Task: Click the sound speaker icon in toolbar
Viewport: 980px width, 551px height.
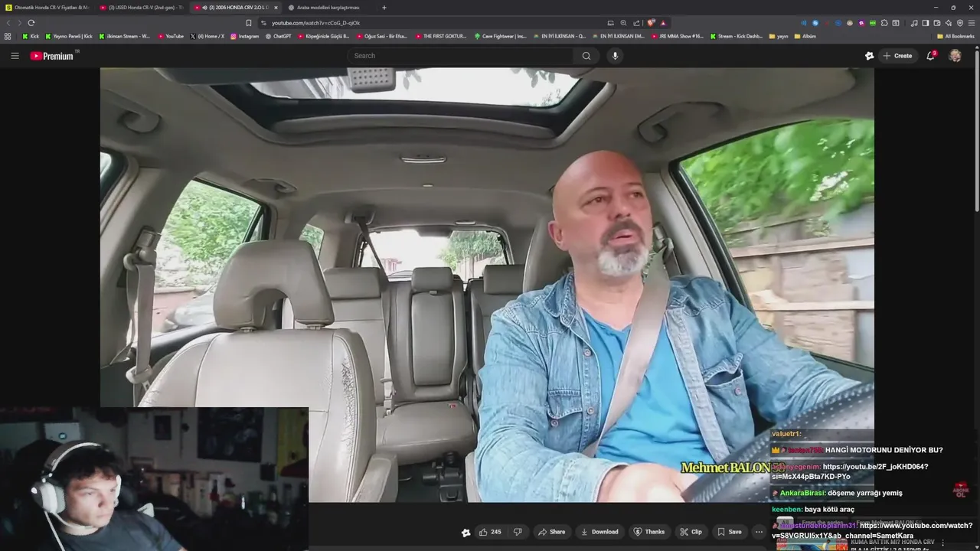Action: coord(804,23)
